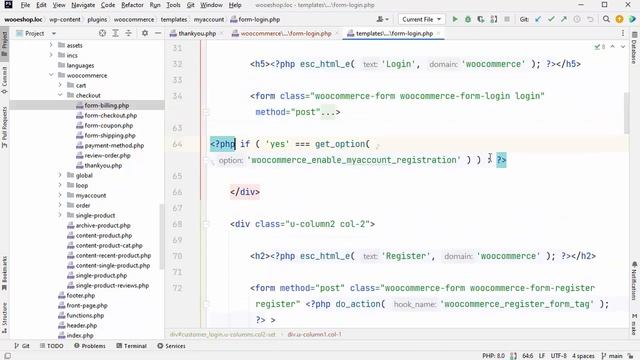Open the Tools menu
Screen dimensions: 640x360
click(173, 5)
